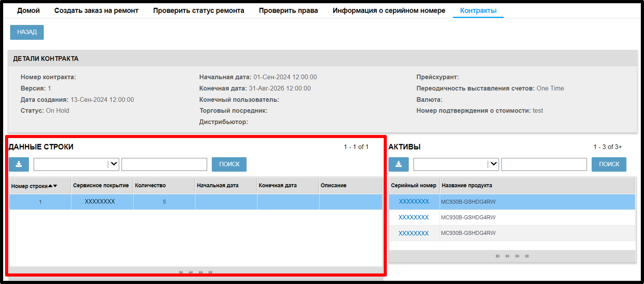
Task: Select the Контракты tab
Action: point(478,11)
